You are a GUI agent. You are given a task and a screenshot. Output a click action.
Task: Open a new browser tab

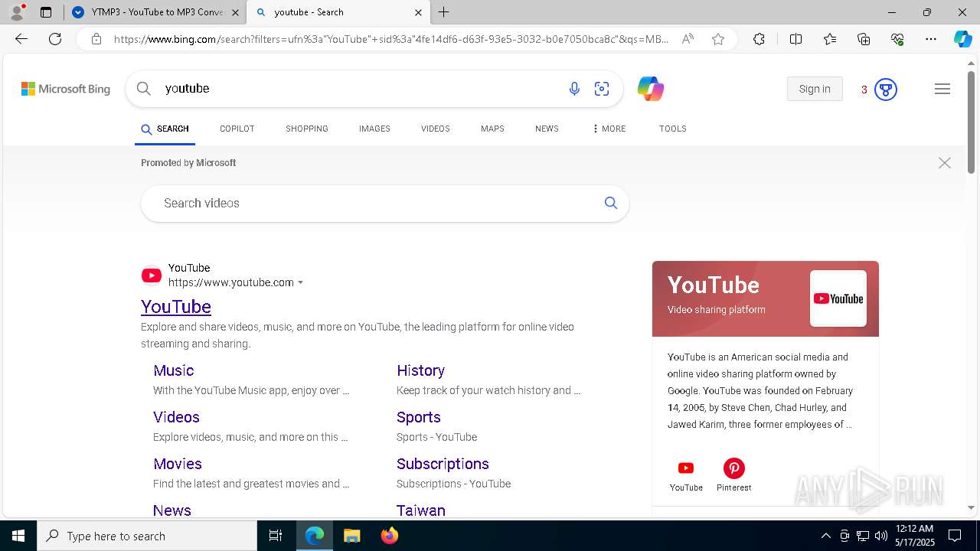[444, 12]
